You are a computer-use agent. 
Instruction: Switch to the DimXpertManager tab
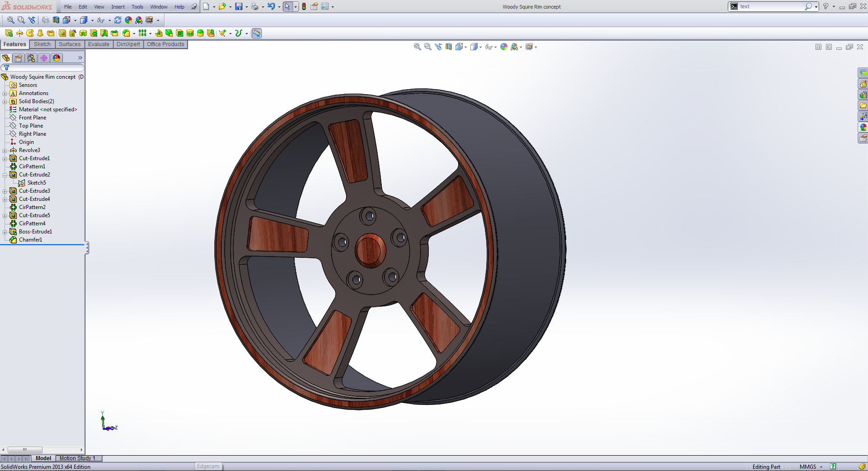click(x=44, y=58)
